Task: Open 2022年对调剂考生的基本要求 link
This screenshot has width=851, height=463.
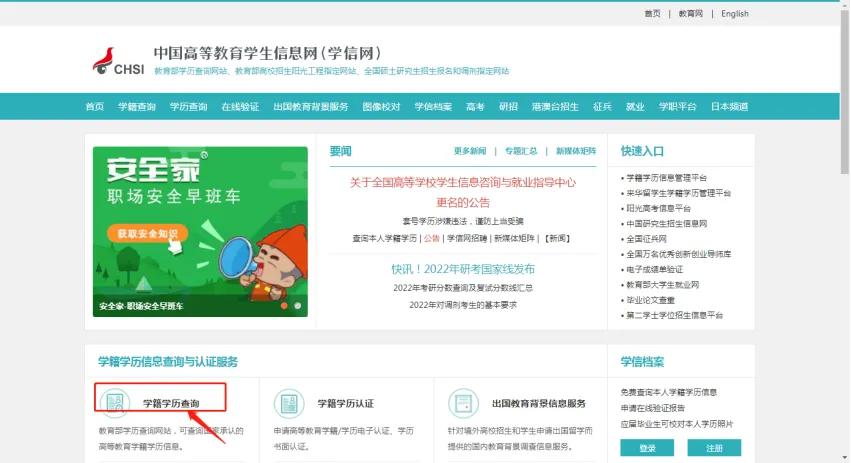Action: point(463,305)
